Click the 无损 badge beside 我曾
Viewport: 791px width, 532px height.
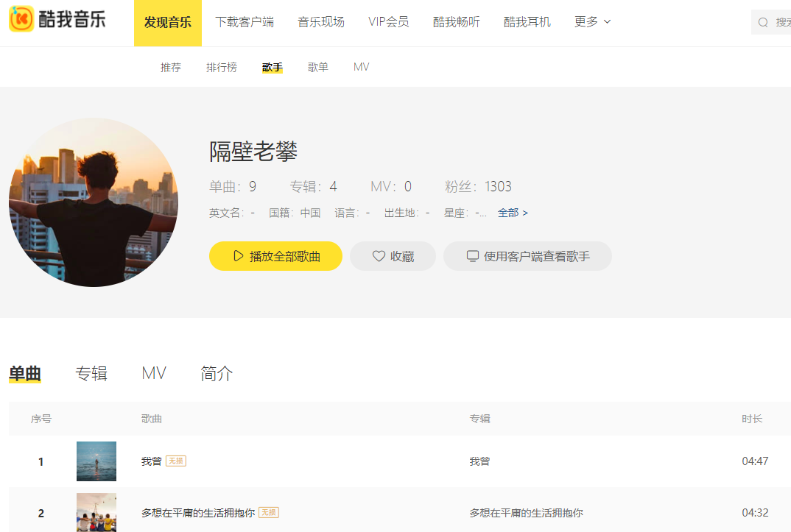(x=176, y=461)
